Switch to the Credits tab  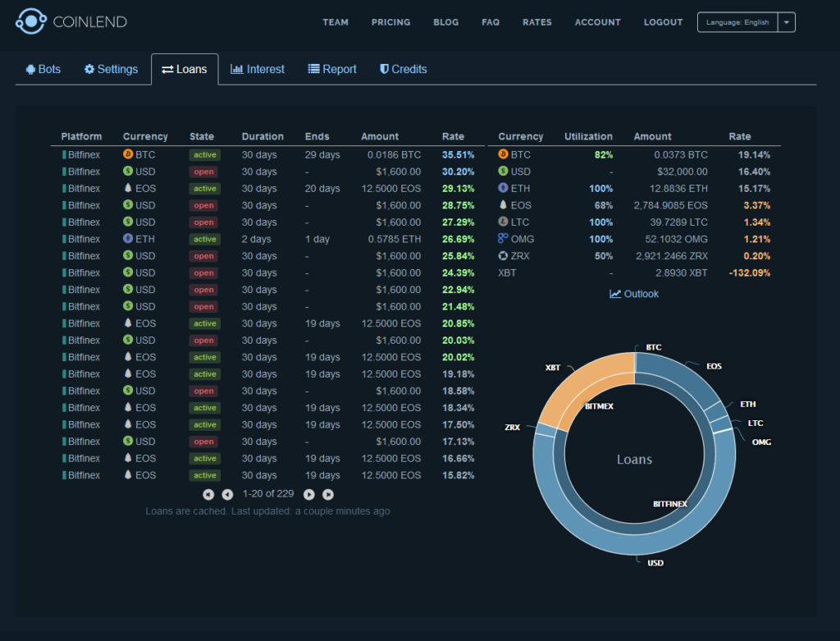404,69
